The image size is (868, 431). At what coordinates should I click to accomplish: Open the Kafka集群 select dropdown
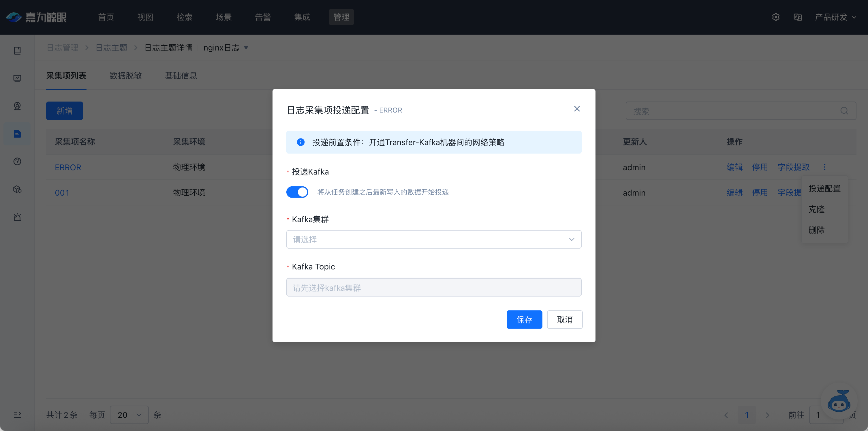[434, 240]
